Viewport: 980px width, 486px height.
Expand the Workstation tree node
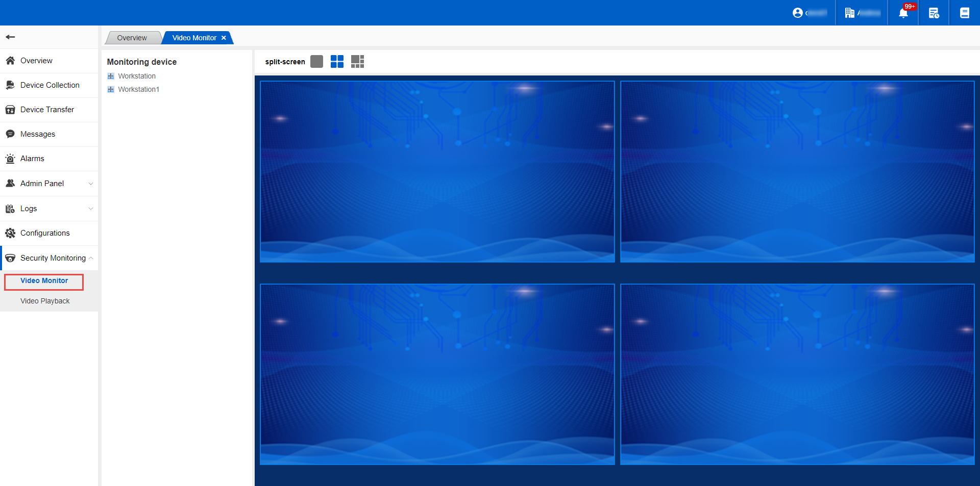(111, 76)
